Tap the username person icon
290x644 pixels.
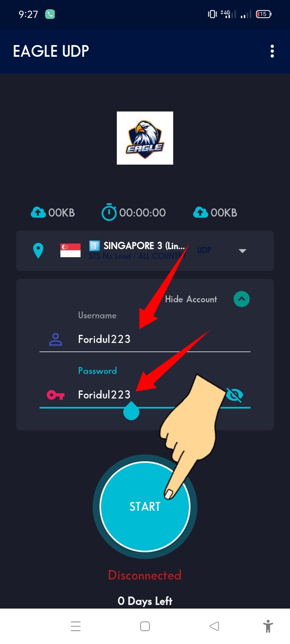(x=56, y=339)
